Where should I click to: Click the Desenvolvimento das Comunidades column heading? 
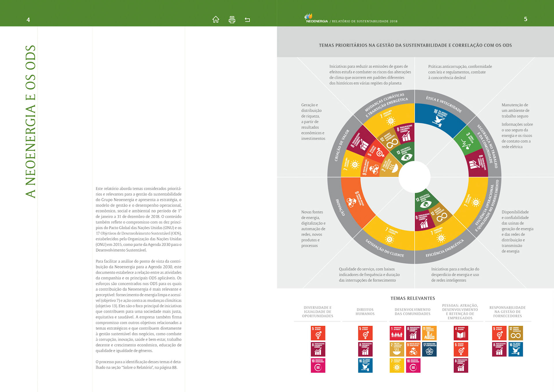point(412,311)
